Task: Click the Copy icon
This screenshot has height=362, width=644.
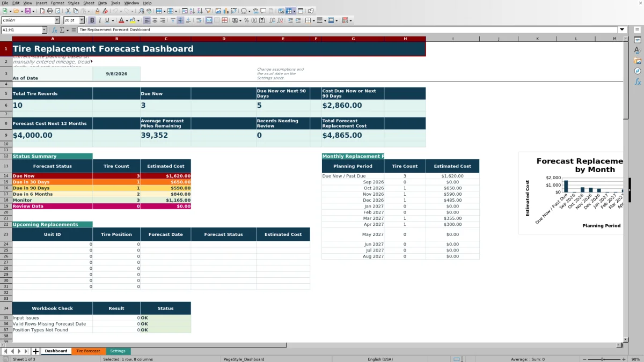Action: 76,11
